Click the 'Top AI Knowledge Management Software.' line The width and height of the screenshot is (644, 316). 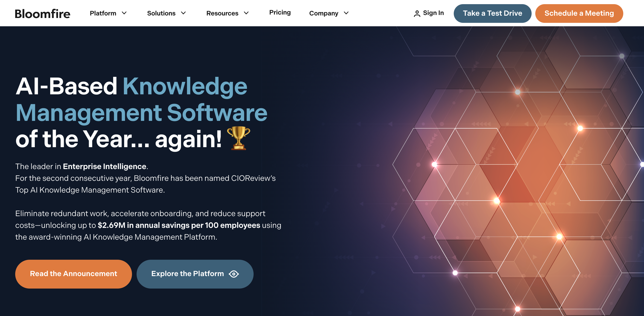[90, 190]
